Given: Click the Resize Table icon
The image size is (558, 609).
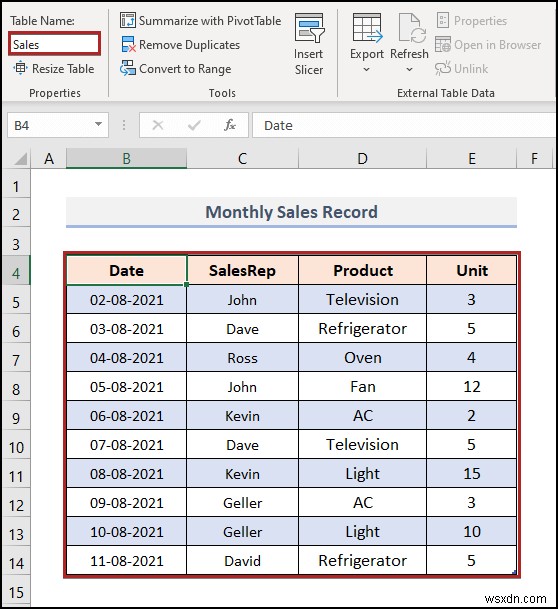Looking at the screenshot, I should [20, 68].
